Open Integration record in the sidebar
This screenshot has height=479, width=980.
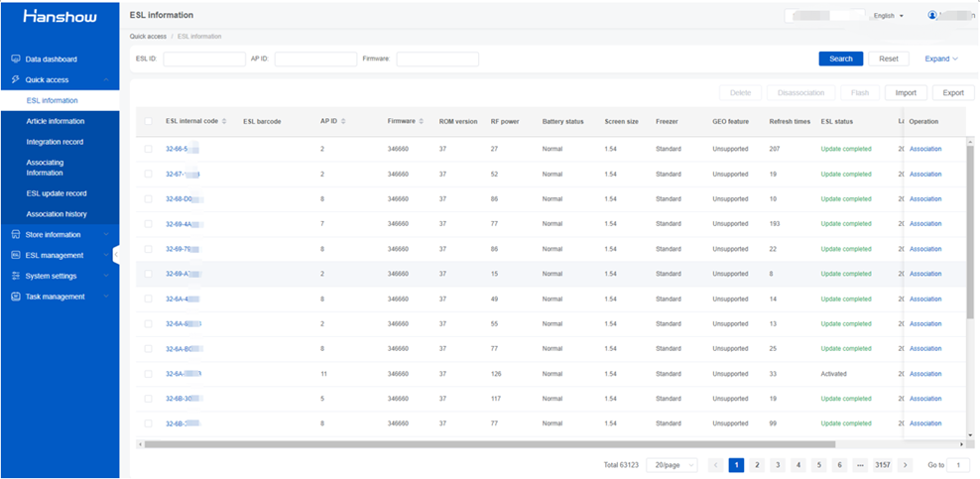(60, 142)
